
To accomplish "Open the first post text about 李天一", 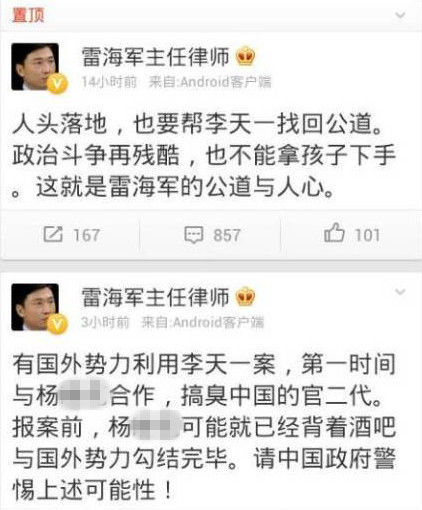I will 204,156.
